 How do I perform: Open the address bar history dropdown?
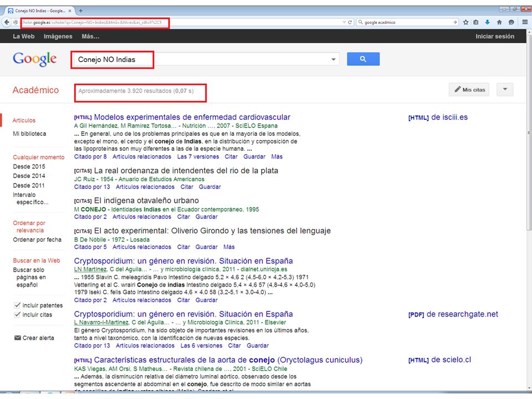click(344, 22)
